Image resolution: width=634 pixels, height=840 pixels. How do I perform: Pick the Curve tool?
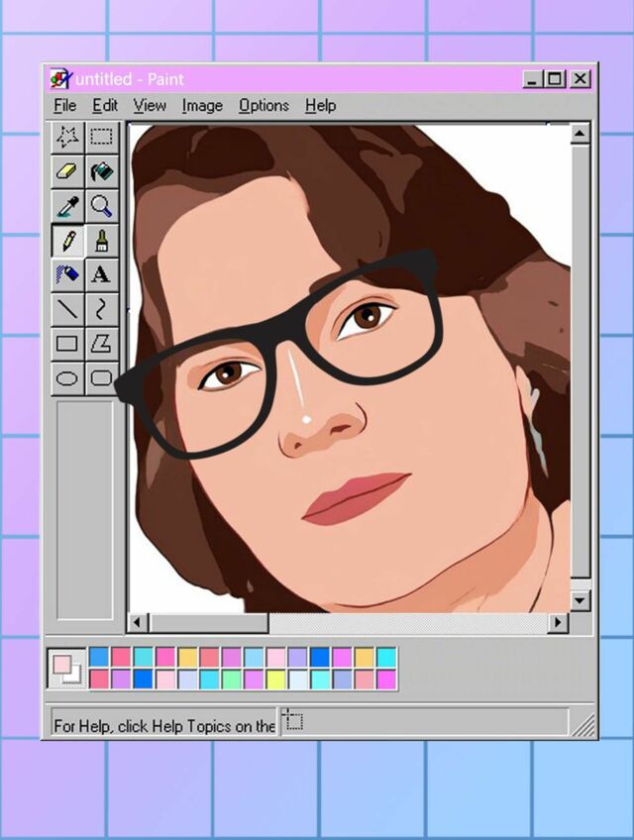click(x=101, y=310)
